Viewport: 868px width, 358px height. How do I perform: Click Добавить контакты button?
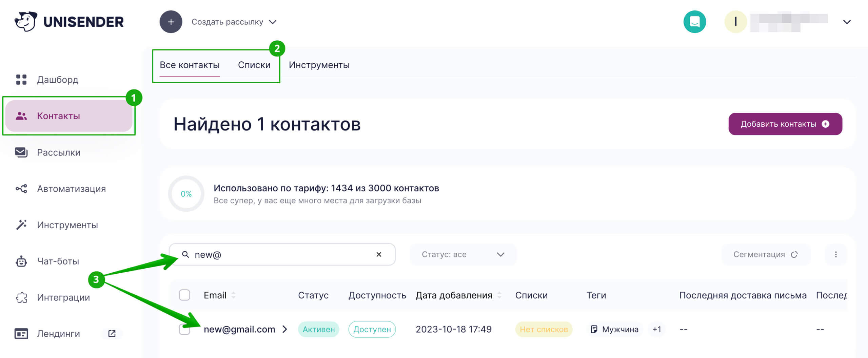pyautogui.click(x=785, y=124)
